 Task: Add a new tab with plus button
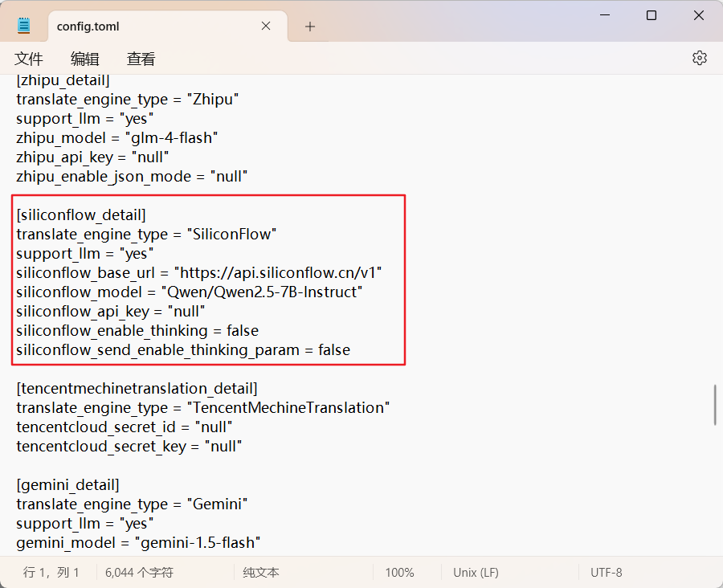pos(310,27)
